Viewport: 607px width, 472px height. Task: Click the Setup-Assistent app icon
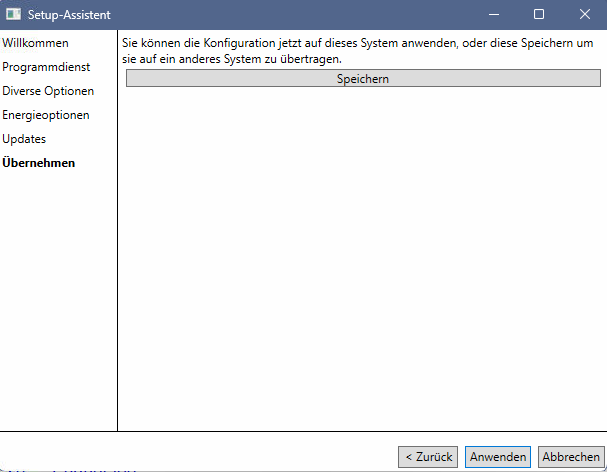click(x=13, y=15)
